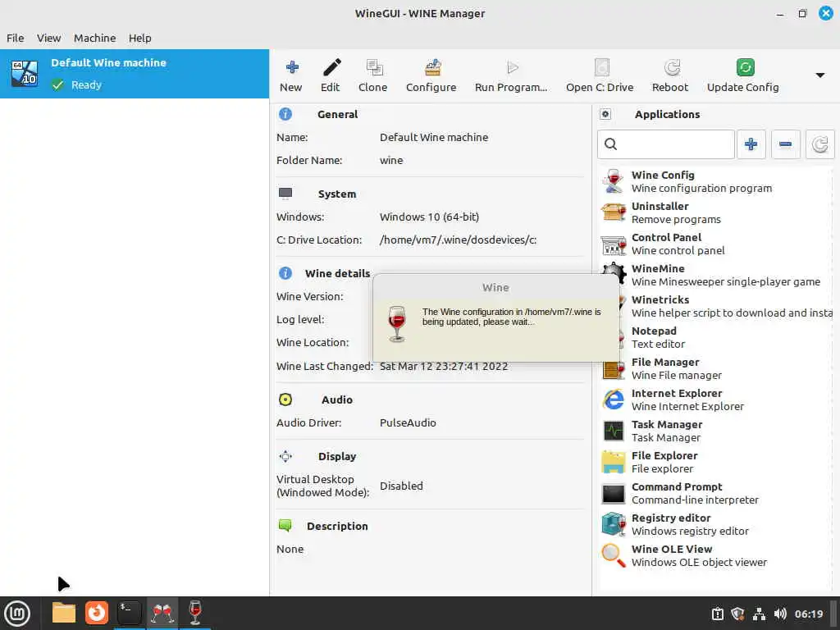
Task: Open the Firefox browser from taskbar
Action: 97,613
